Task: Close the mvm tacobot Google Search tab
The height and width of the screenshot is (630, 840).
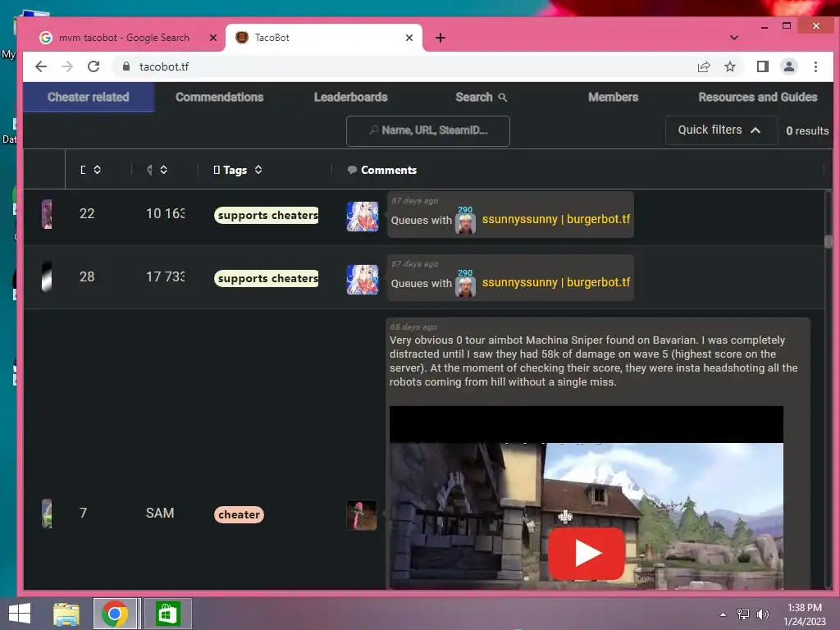Action: point(212,38)
